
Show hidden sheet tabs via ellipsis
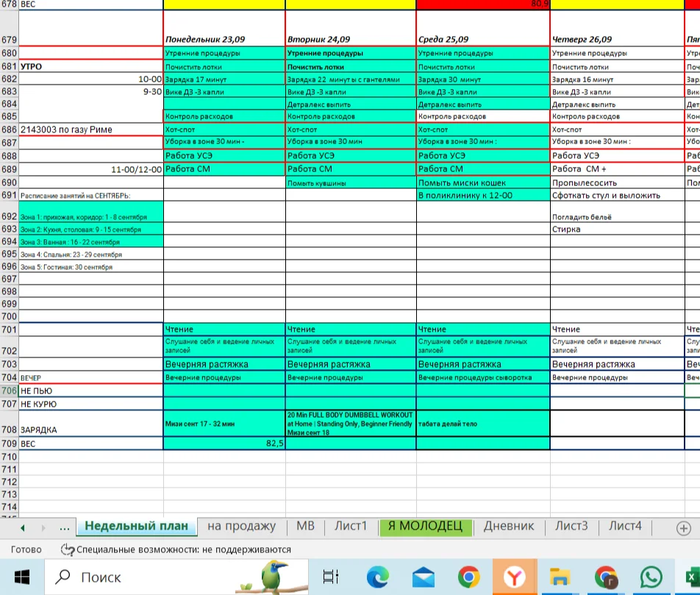64,527
